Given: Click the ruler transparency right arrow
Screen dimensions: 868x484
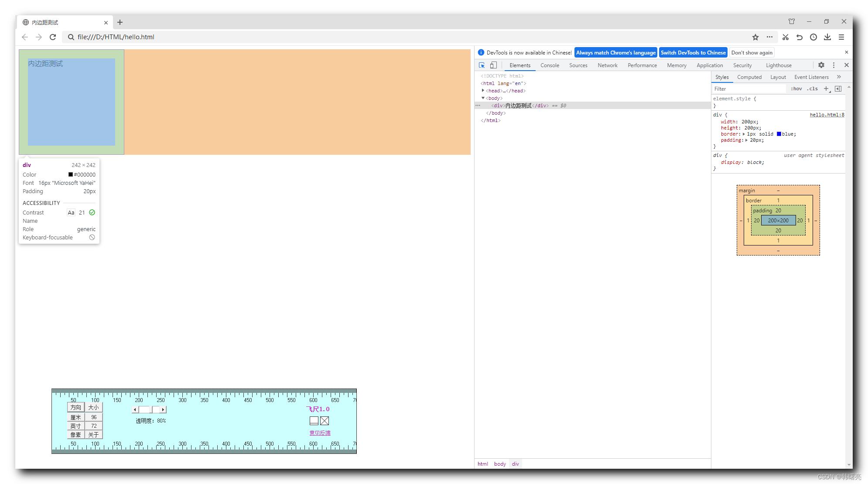Looking at the screenshot, I should tap(163, 409).
